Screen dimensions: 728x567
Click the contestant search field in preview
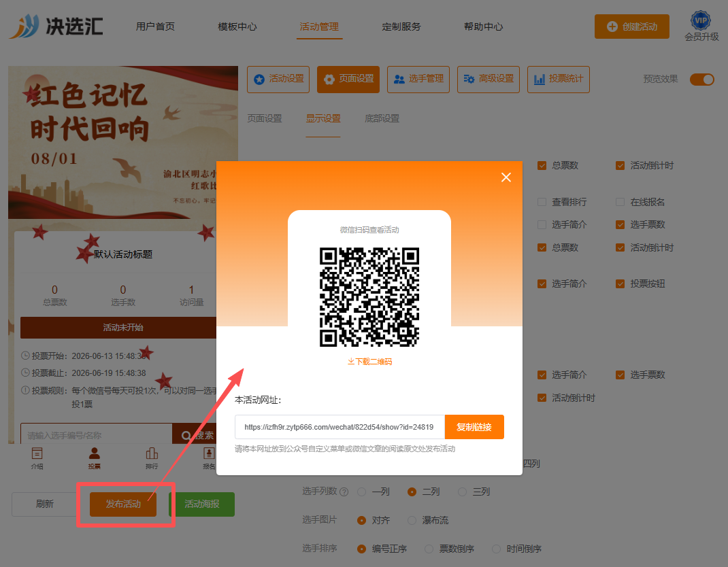click(97, 435)
